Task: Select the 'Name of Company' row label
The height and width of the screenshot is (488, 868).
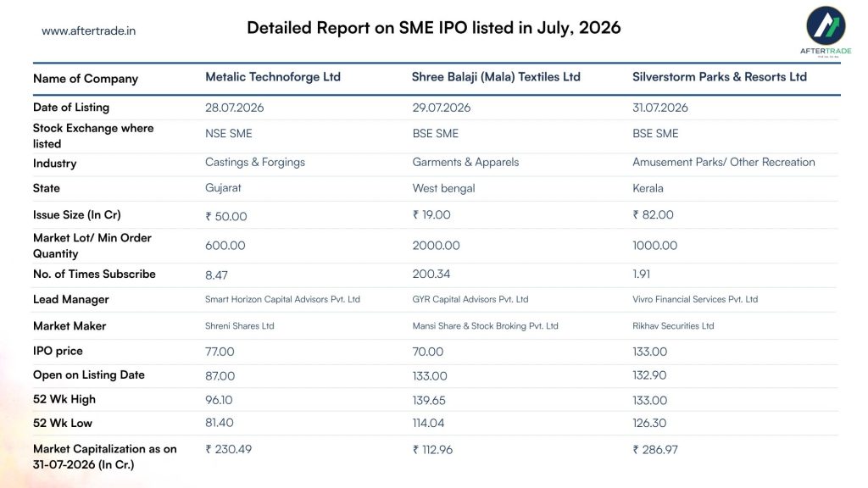Action: (x=86, y=79)
